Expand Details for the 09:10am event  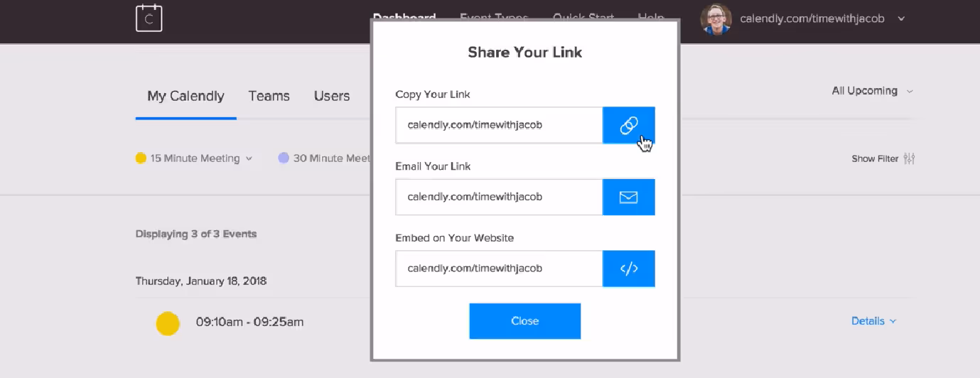(873, 321)
